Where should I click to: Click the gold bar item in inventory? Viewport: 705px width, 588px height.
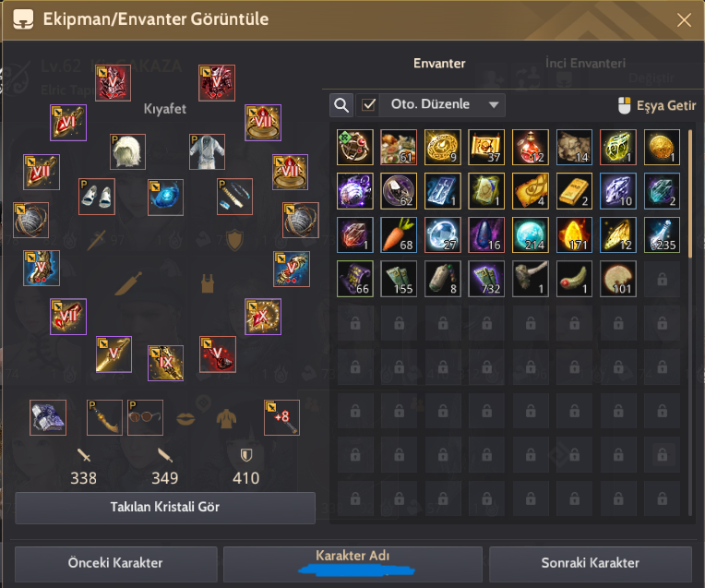click(x=574, y=191)
